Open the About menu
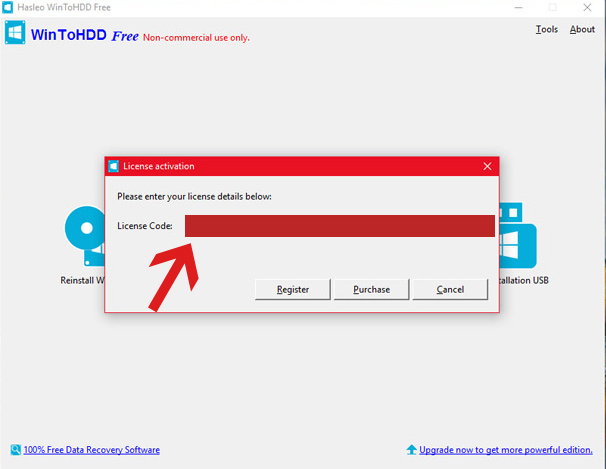 click(582, 29)
